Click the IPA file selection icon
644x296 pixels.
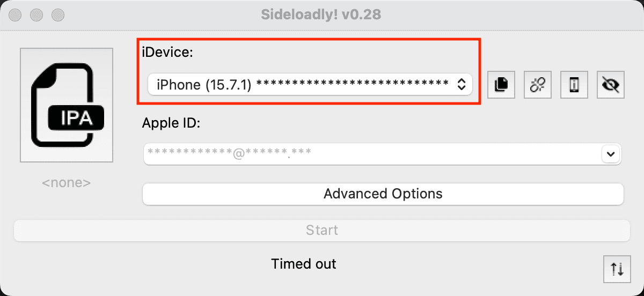(67, 105)
